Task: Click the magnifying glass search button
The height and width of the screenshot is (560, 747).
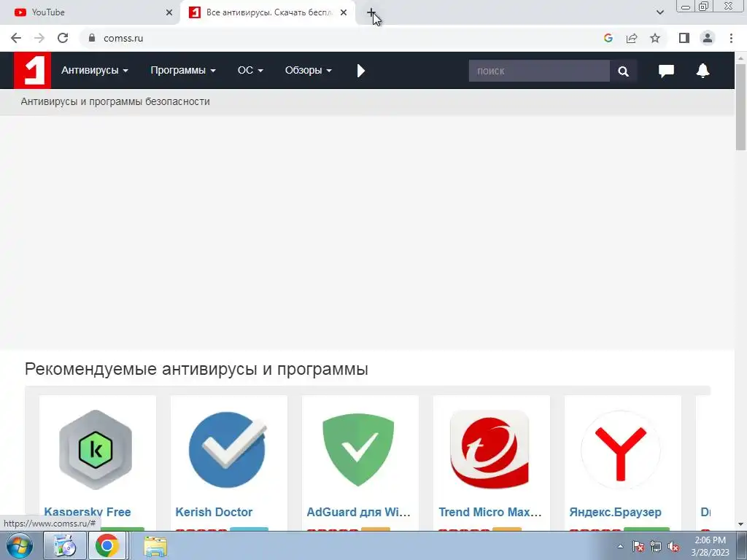Action: coord(623,71)
